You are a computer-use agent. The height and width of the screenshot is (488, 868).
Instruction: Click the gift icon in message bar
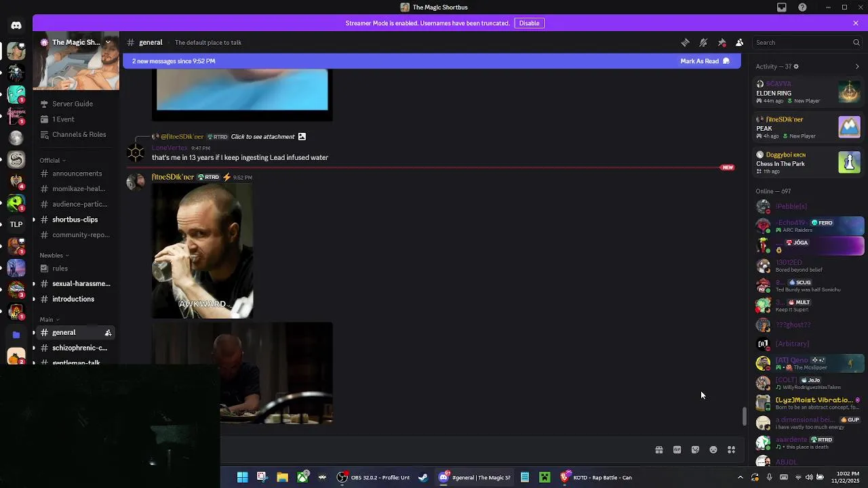[658, 450]
